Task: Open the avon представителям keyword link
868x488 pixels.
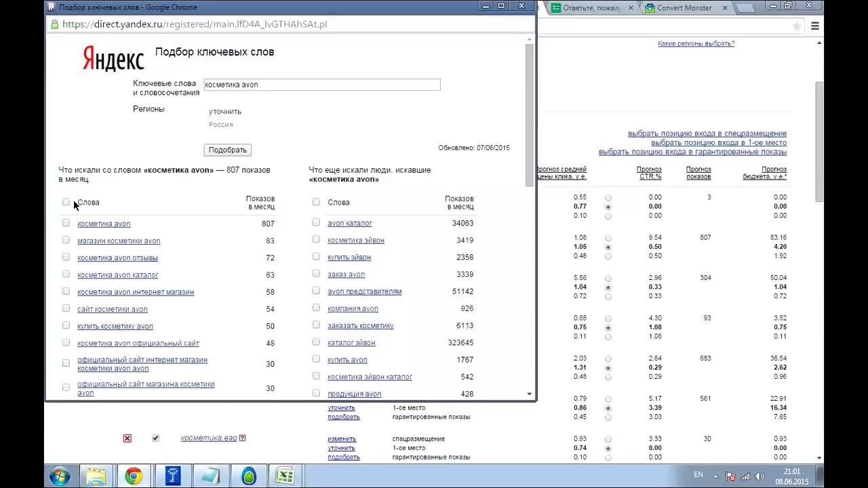Action: (x=365, y=291)
